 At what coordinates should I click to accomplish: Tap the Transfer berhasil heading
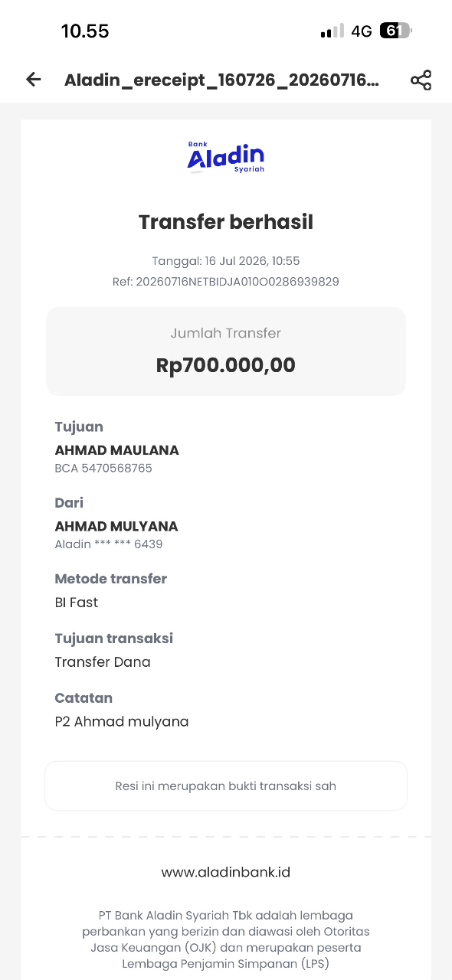click(x=226, y=222)
